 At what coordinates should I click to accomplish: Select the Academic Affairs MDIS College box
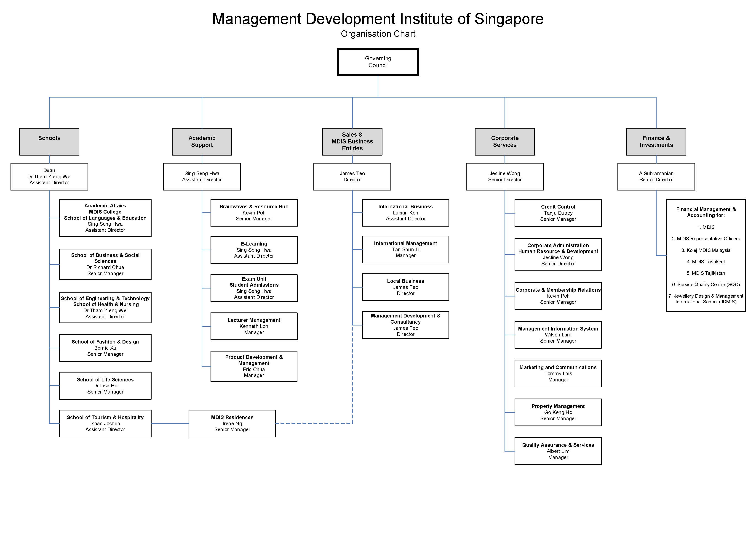coord(105,218)
